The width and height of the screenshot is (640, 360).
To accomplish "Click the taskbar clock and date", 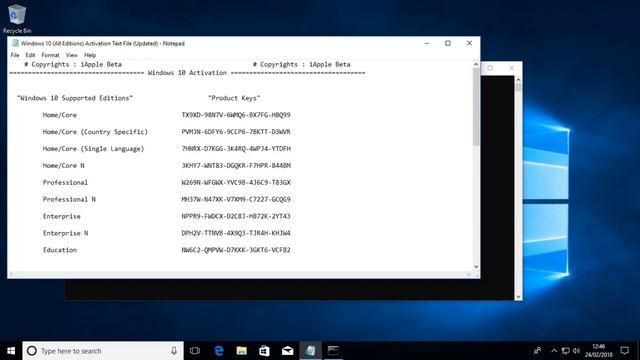I will [598, 351].
